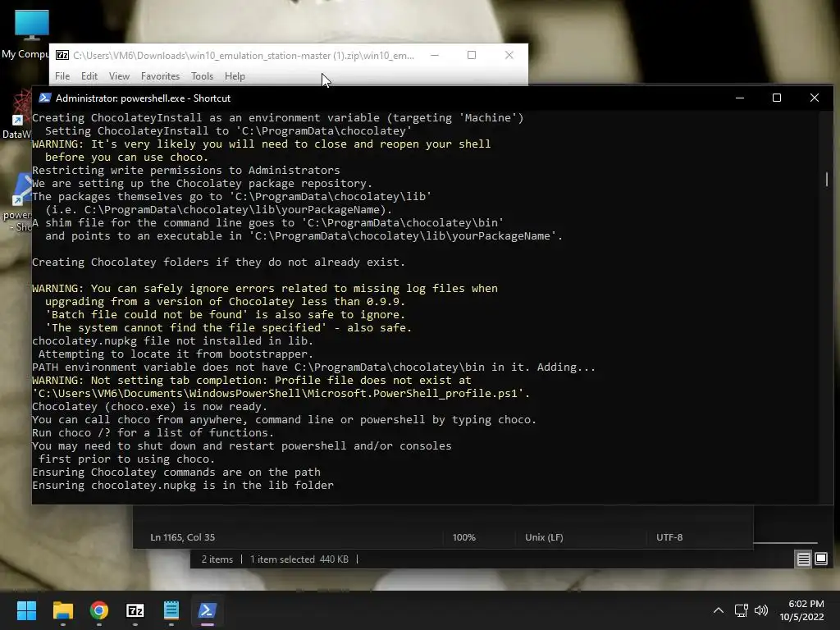This screenshot has height=630, width=840.
Task: Open the File menu in 7-Zip window
Action: (x=62, y=76)
